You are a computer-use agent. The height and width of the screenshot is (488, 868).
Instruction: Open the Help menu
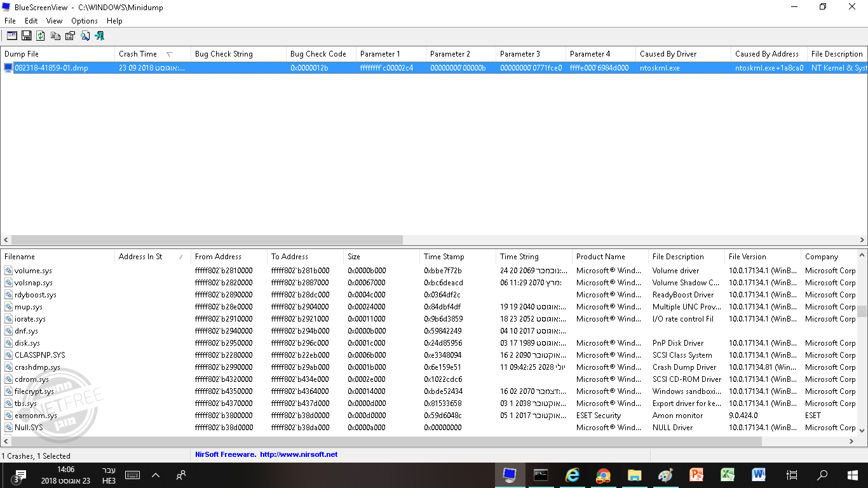pos(114,21)
